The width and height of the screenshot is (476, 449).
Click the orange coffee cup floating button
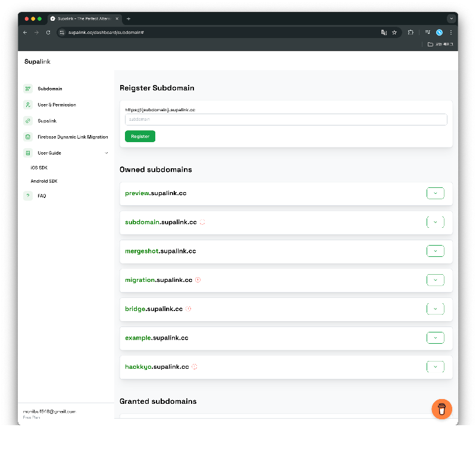(x=441, y=409)
